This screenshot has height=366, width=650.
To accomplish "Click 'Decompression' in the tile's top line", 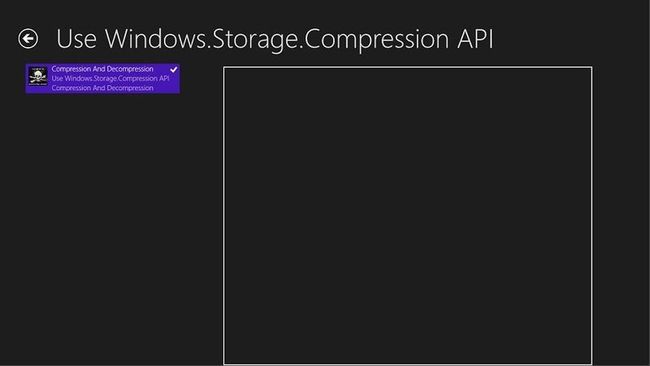I will point(130,69).
